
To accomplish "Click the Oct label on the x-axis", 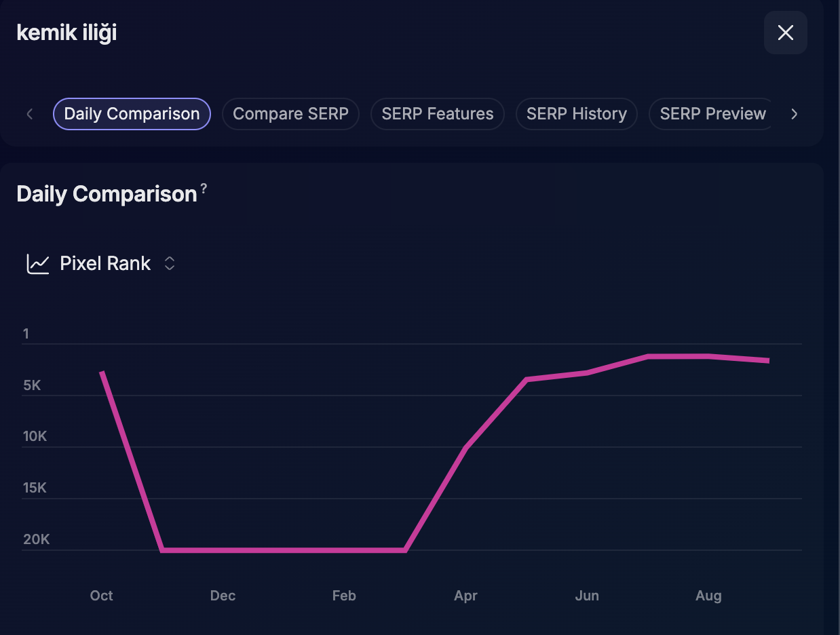I will pyautogui.click(x=101, y=596).
